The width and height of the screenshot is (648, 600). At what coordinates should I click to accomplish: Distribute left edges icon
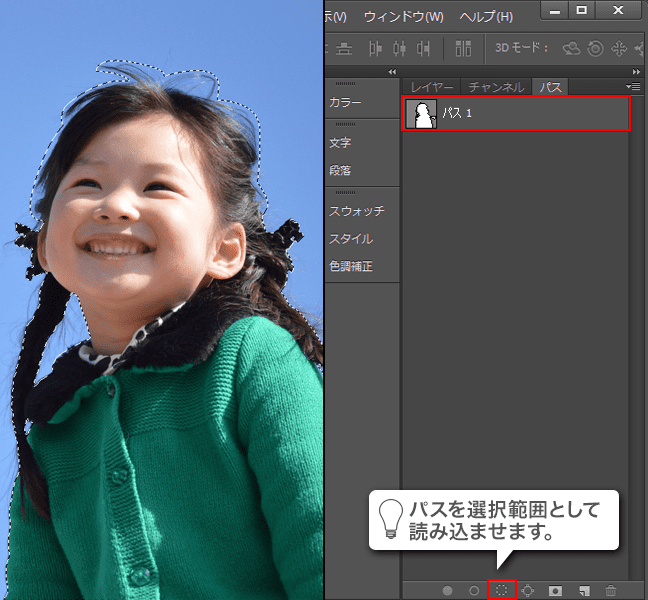(x=375, y=48)
